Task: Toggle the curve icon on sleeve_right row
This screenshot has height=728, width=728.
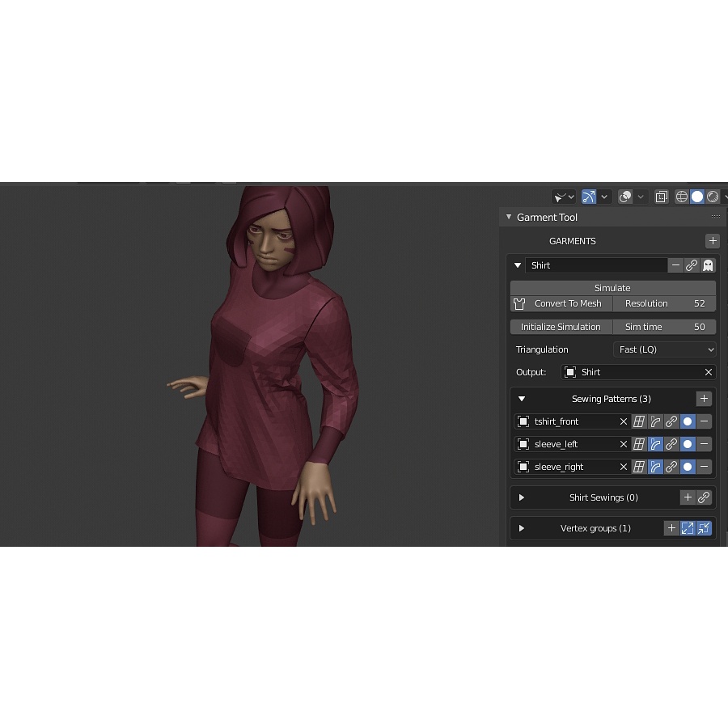Action: (x=655, y=467)
